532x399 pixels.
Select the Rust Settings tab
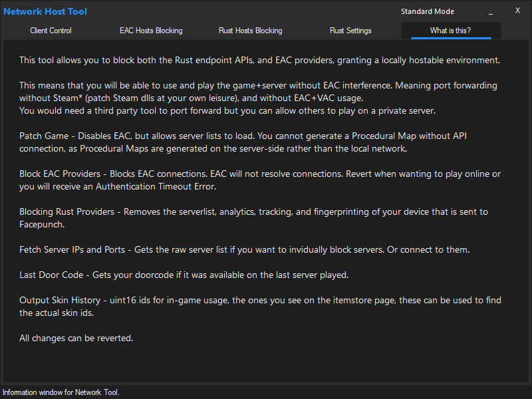(350, 31)
